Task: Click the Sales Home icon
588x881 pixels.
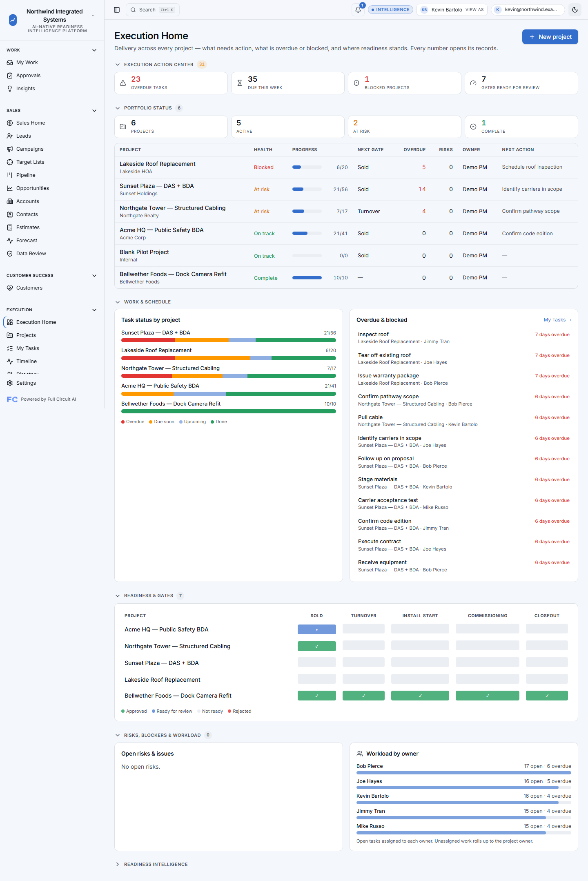Action: (x=10, y=123)
